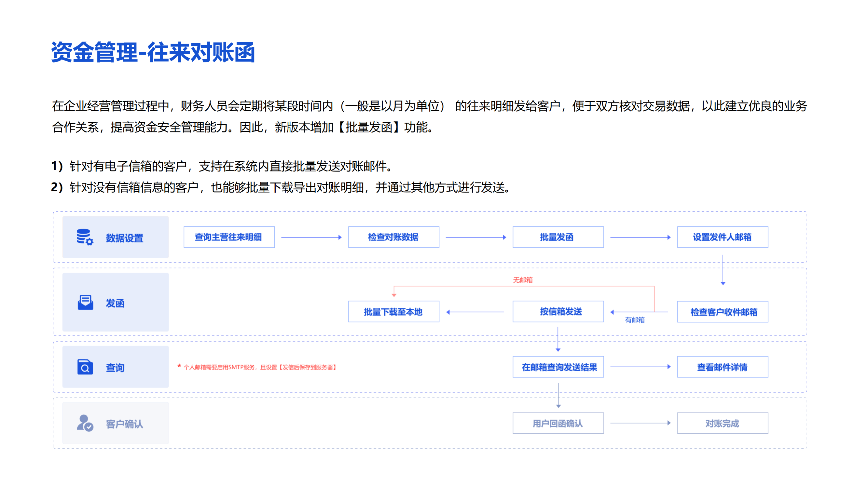
Task: Open the 设置发件人邮箱 step
Action: click(723, 237)
